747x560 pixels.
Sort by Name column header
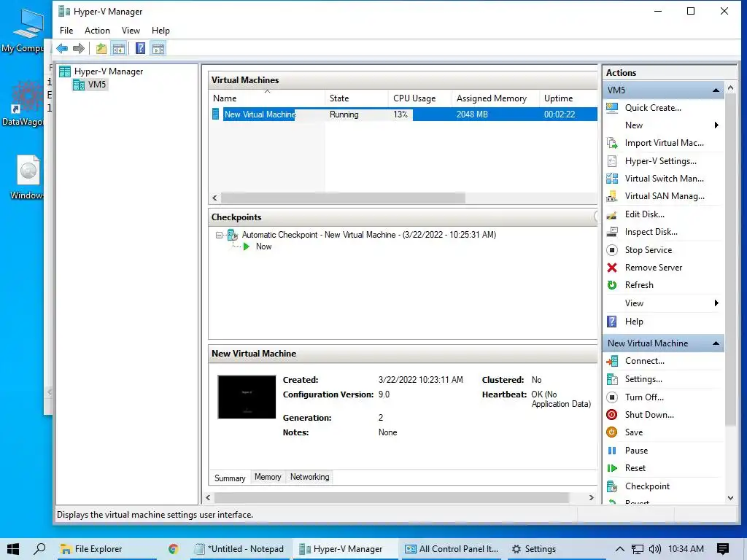tap(267, 98)
